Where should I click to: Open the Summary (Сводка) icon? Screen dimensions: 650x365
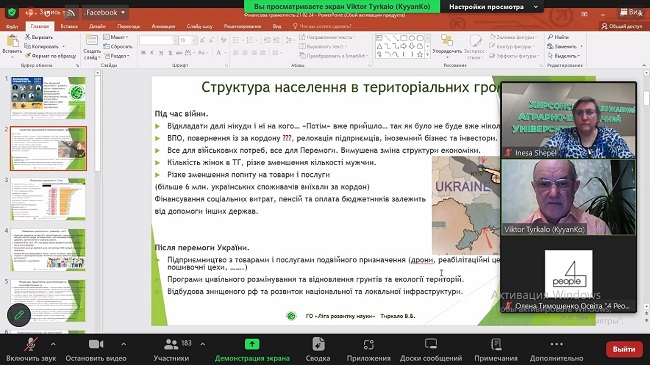click(x=318, y=344)
